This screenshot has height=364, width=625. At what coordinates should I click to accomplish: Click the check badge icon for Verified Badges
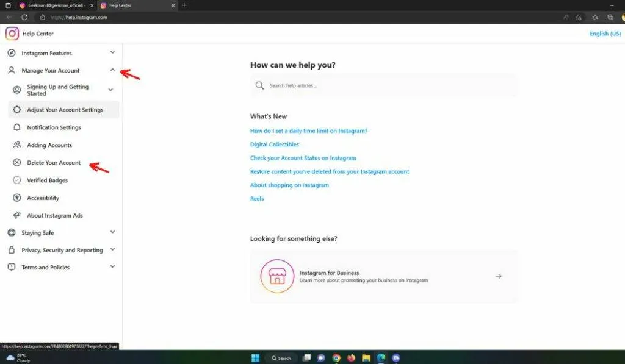tap(16, 180)
